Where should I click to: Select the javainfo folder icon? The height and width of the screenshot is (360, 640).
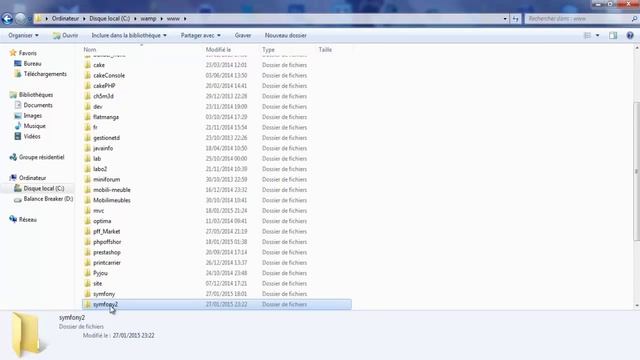point(87,148)
